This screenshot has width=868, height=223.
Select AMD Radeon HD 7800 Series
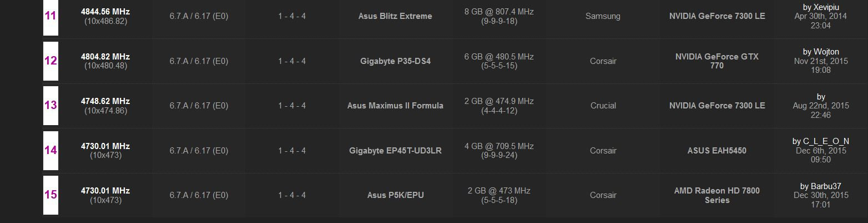click(x=717, y=195)
